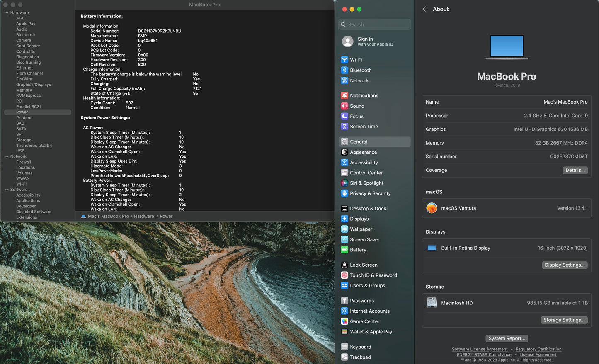Select Firewall under Network tree
Viewport: 599px width, 364px height.
pyautogui.click(x=24, y=162)
